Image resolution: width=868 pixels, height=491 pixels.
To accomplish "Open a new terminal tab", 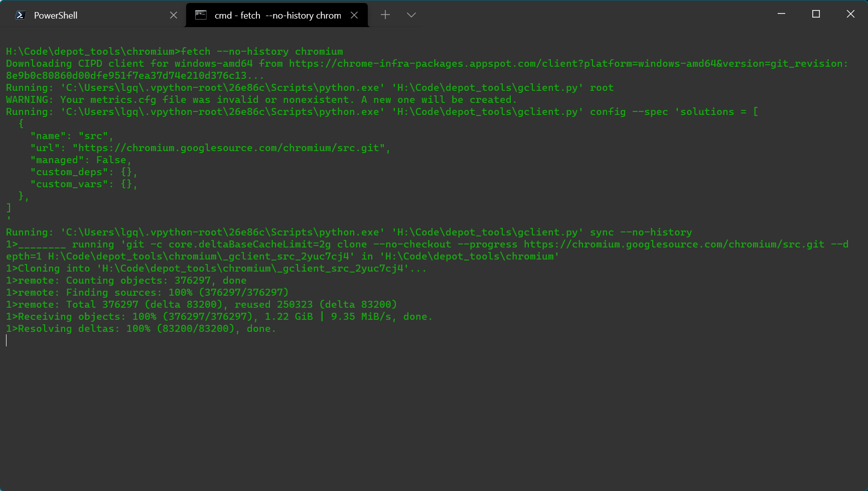I will (385, 15).
